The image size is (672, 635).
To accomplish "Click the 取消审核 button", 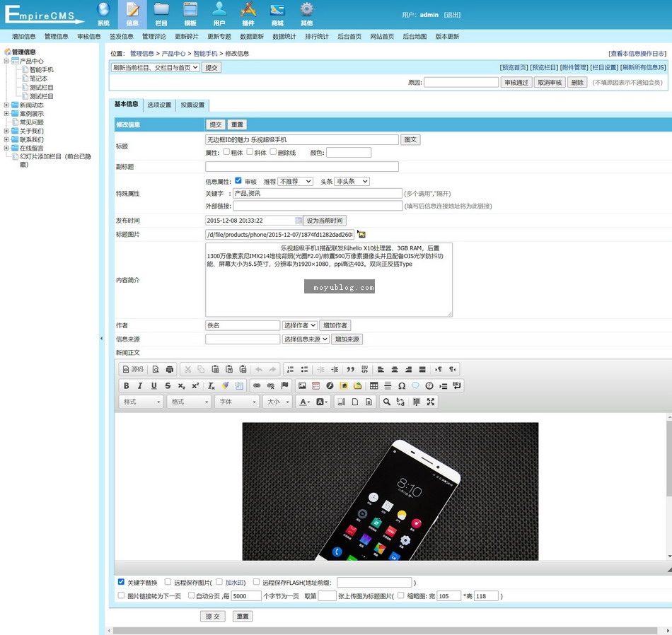I will pyautogui.click(x=550, y=82).
